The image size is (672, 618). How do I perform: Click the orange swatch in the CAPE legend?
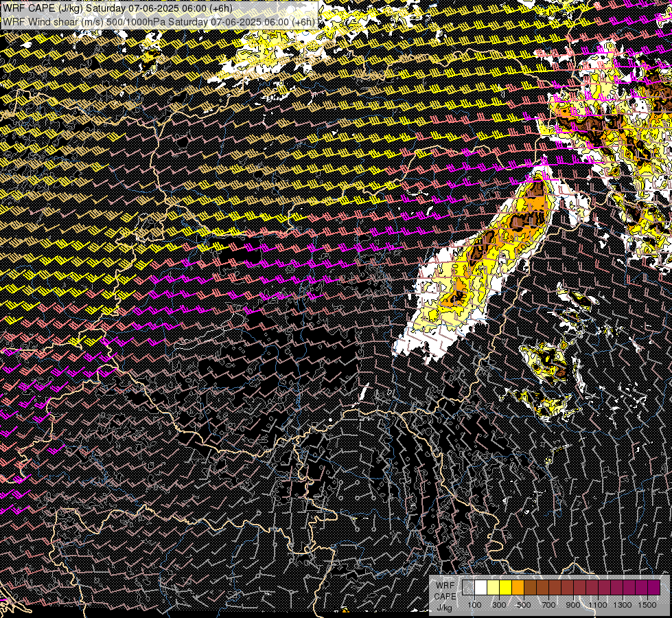[518, 588]
